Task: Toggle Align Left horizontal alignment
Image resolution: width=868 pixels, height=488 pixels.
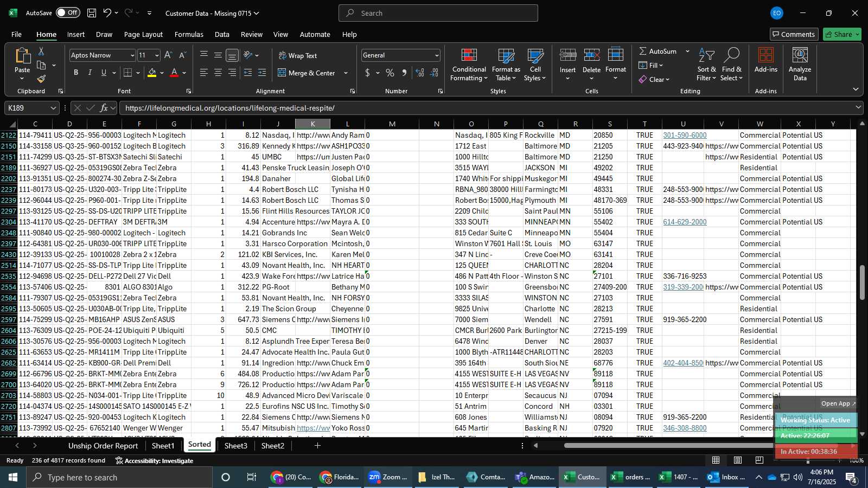Action: (x=204, y=73)
